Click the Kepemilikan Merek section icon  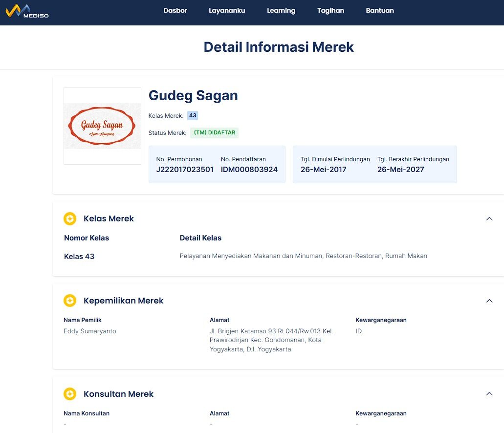point(70,301)
